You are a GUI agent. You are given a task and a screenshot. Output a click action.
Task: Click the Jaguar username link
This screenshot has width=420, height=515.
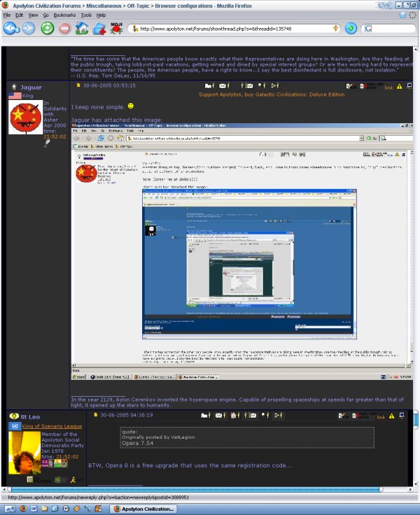point(31,86)
